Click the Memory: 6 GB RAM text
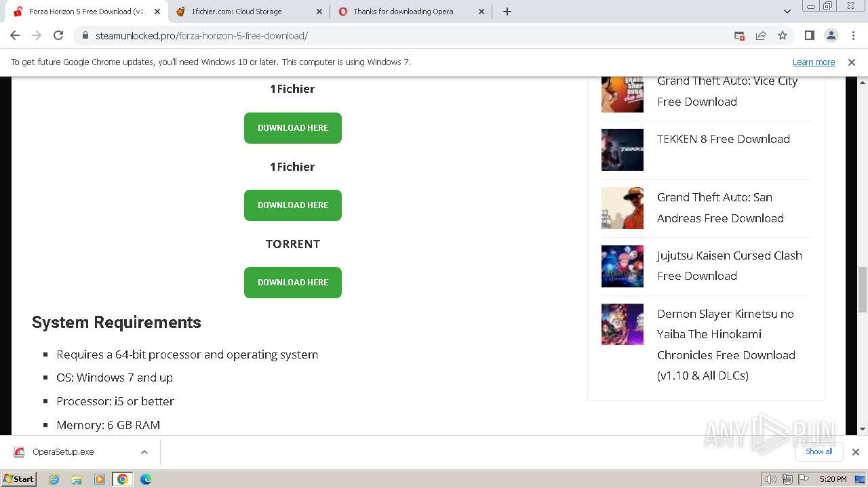The height and width of the screenshot is (488, 868). click(108, 425)
